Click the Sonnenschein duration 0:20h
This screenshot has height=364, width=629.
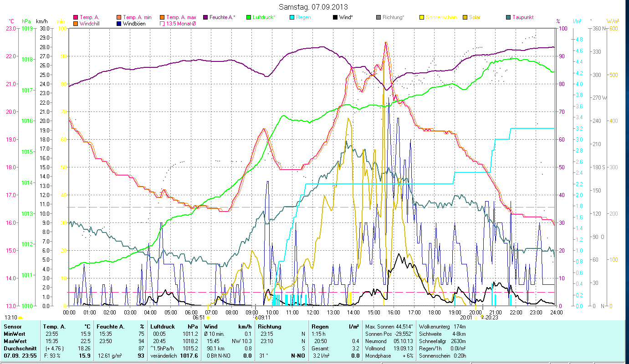pos(459,356)
